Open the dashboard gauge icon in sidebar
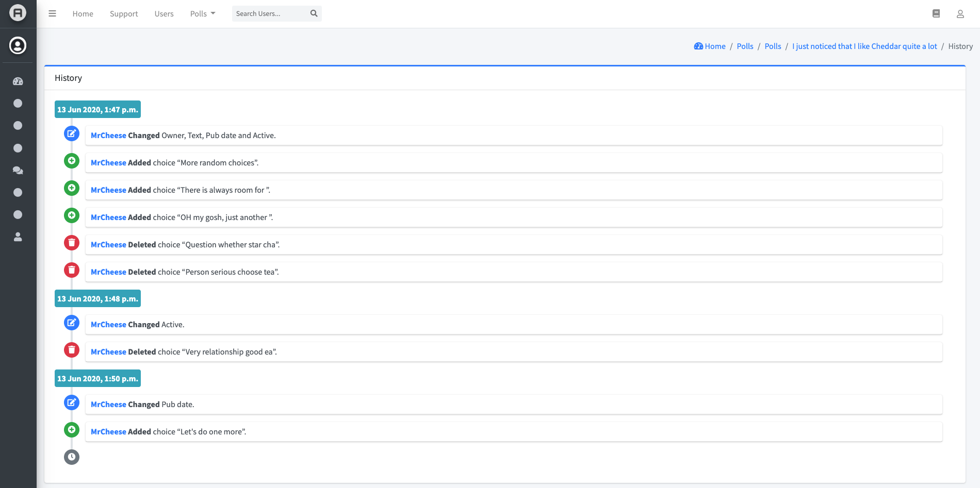Image resolution: width=980 pixels, height=488 pixels. [18, 81]
